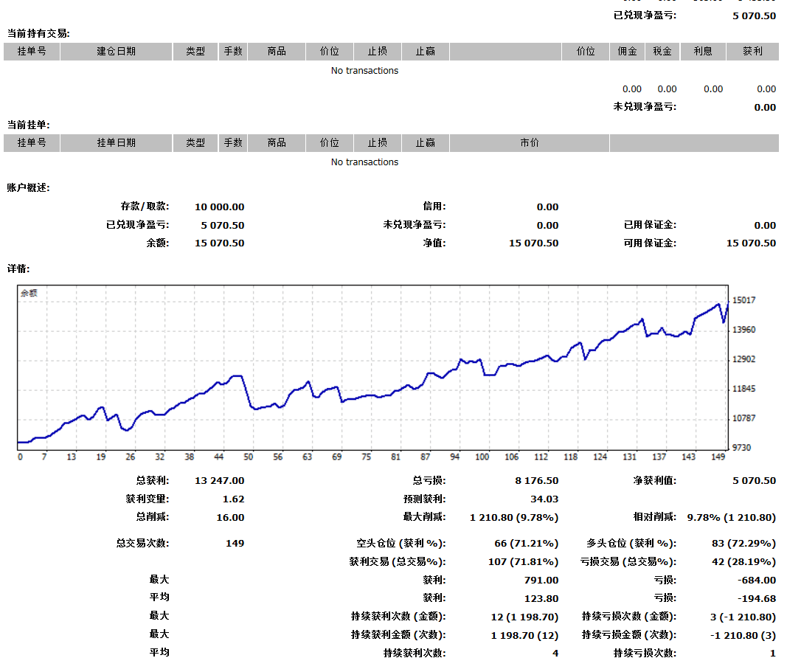Select the 15017 axis label on chart
Image resolution: width=787 pixels, height=672 pixels.
pyautogui.click(x=743, y=300)
